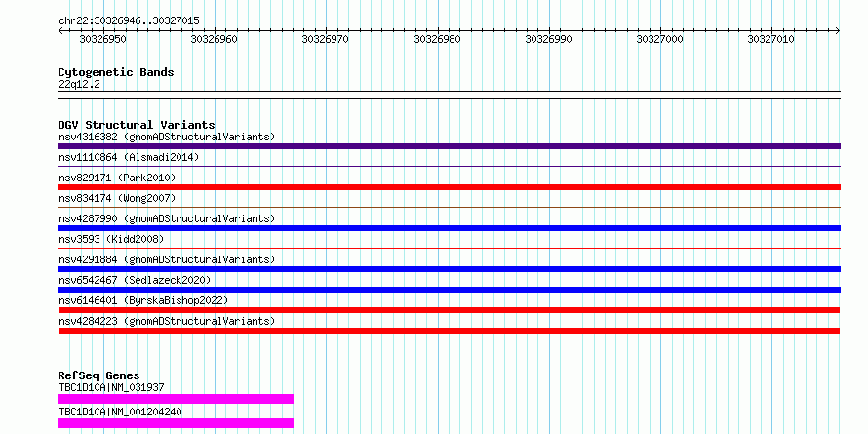Viewport: 868px width, 434px height.
Task: Open variant nsv4291884 gnomAD label
Action: (x=167, y=259)
